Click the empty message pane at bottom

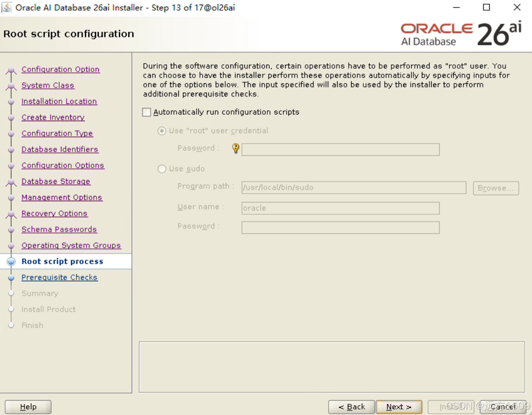[x=332, y=367]
